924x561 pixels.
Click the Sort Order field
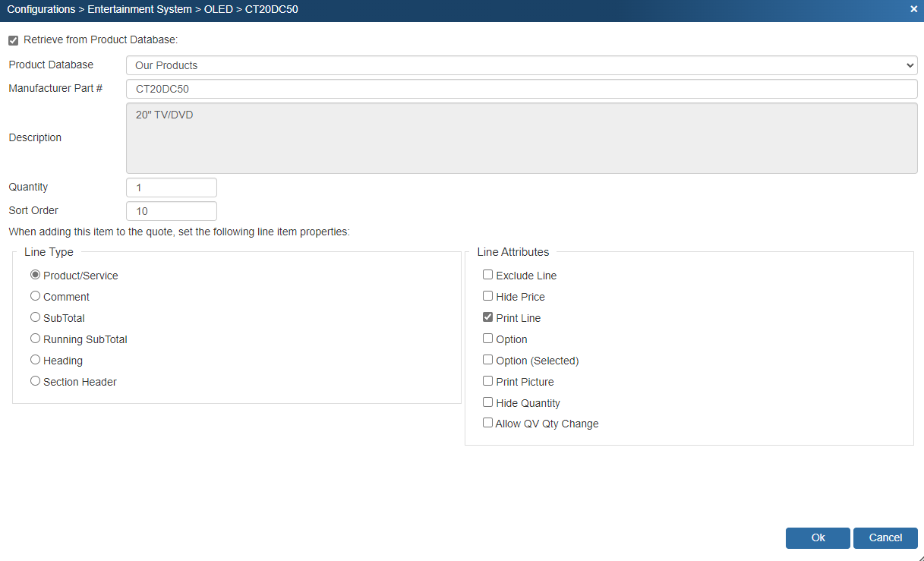click(172, 211)
